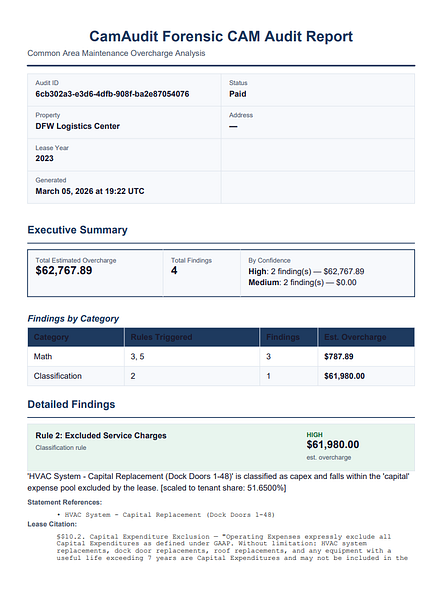Click the Medium confidence findings line
The image size is (441, 600).
click(302, 282)
